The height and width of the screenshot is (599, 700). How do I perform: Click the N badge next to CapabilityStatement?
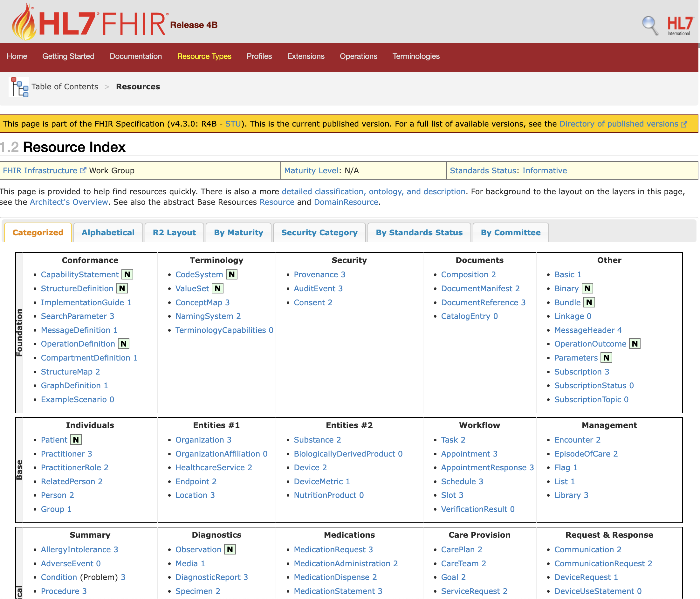[x=127, y=274]
